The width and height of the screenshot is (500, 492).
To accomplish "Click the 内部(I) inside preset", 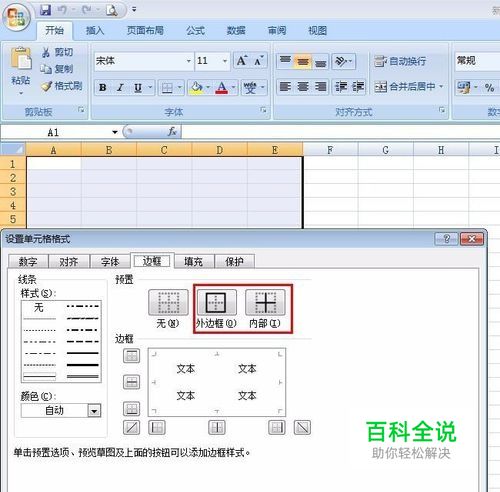I will pos(265,302).
